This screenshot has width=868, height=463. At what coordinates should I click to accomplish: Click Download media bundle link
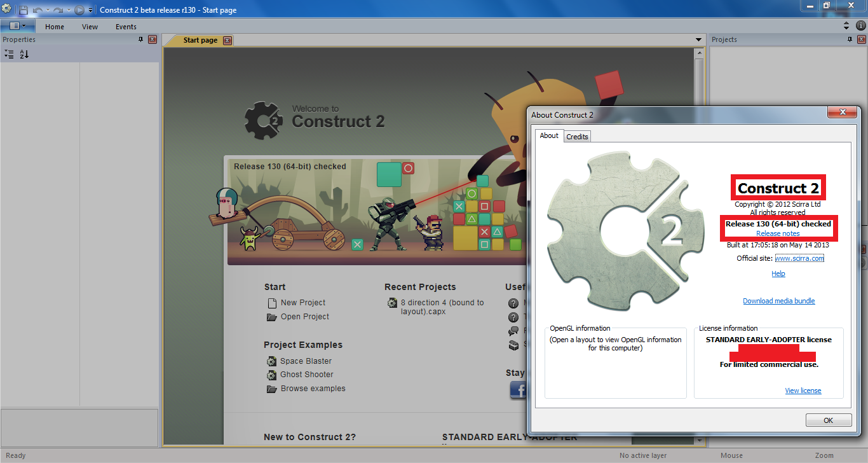point(779,301)
